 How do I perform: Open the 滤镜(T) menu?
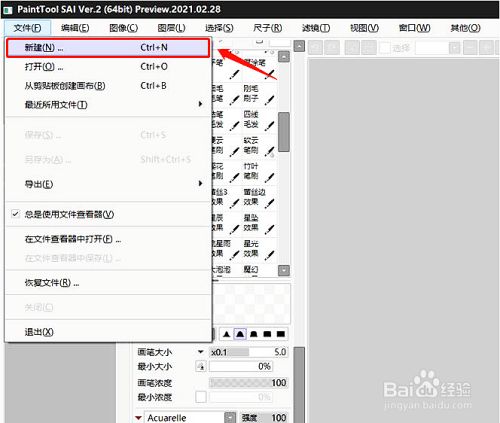point(316,28)
